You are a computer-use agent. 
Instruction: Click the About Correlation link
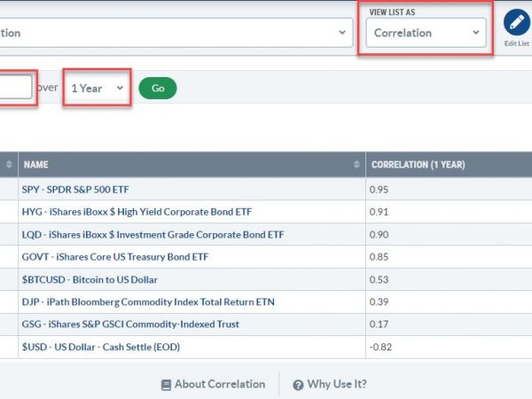[x=220, y=384]
